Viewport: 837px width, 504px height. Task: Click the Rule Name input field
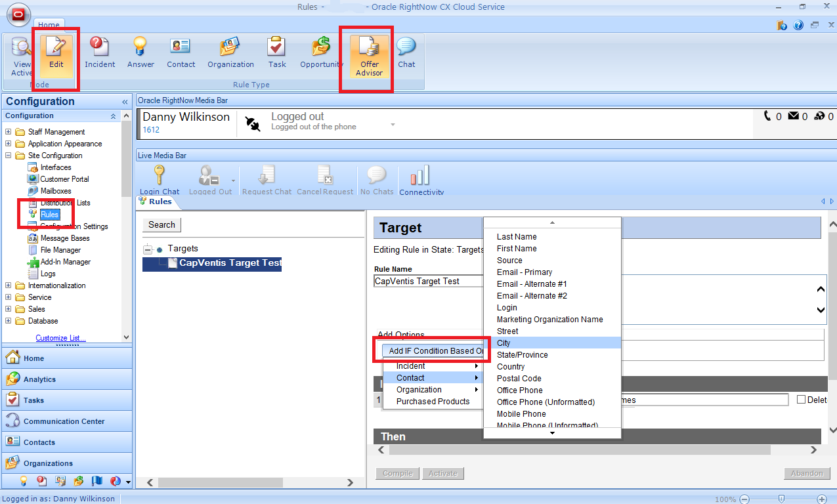coord(428,281)
